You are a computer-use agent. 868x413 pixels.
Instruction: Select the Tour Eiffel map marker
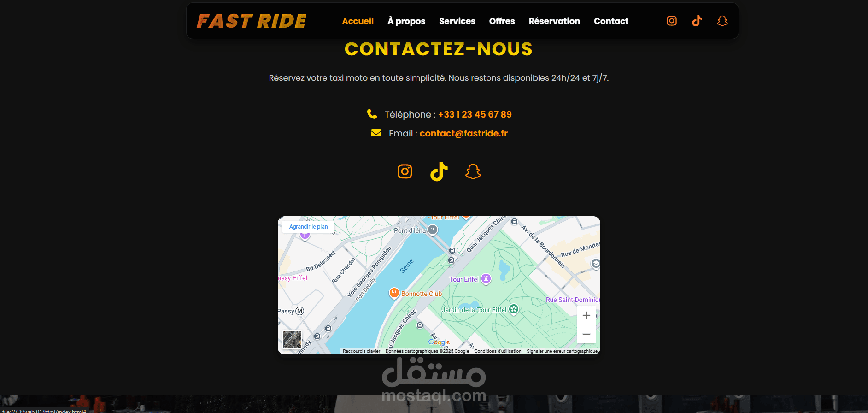486,279
